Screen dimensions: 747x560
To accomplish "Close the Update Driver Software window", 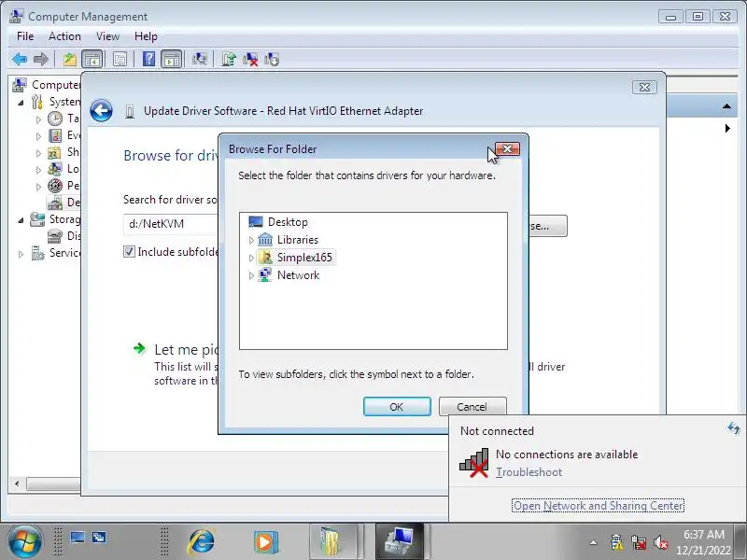I will pos(644,87).
